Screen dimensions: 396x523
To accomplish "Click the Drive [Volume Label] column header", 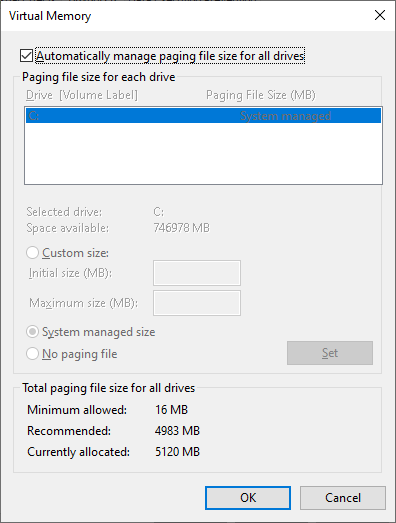I will 82,95.
